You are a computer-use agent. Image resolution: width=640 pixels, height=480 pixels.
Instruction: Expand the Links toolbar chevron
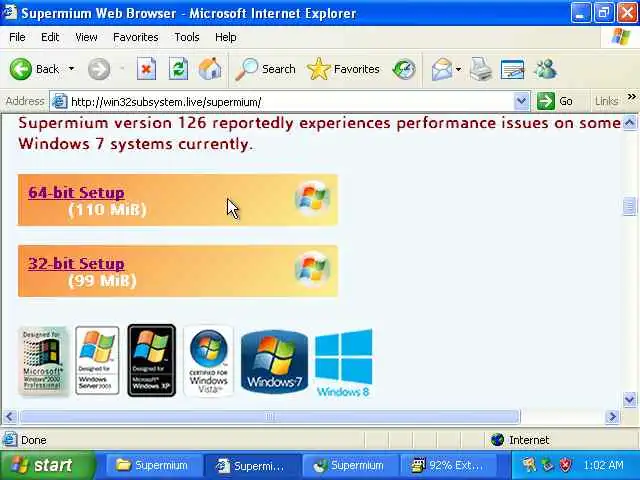click(x=631, y=97)
